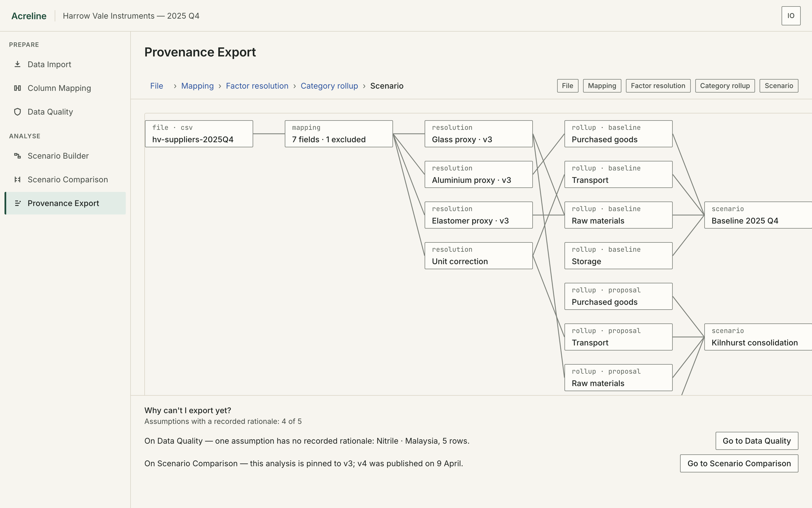Click the Factor resolution breadcrumb link
Screen dimensions: 812x508
click(x=257, y=86)
